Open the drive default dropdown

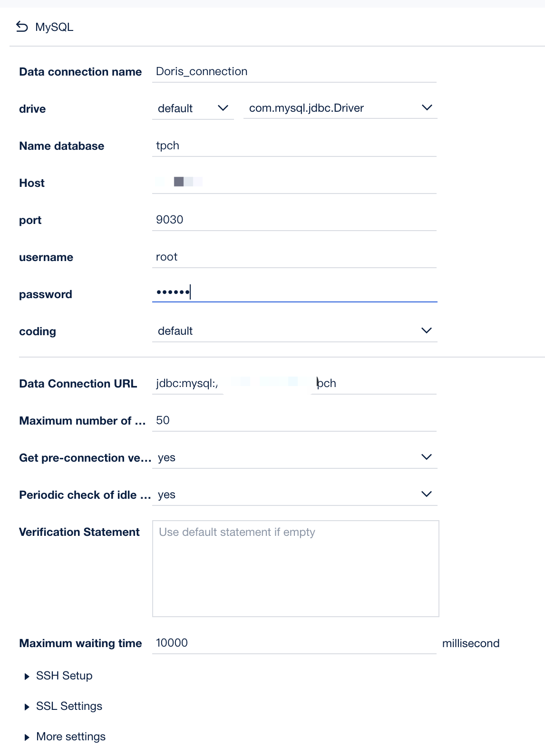pos(223,108)
